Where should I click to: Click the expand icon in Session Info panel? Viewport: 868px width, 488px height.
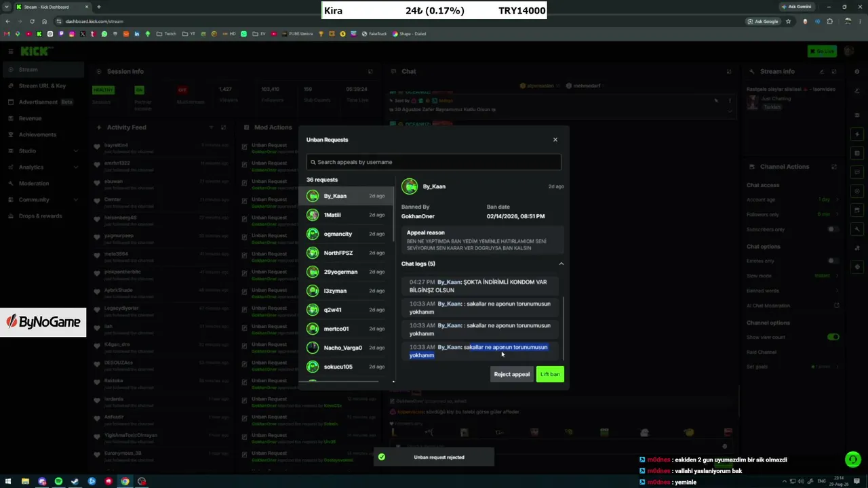(370, 71)
